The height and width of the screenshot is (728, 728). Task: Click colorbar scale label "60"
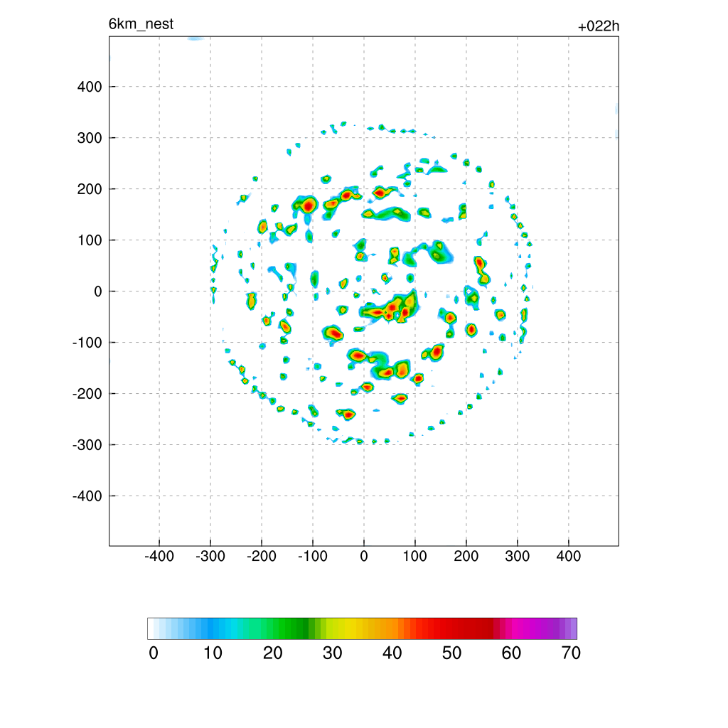point(511,653)
